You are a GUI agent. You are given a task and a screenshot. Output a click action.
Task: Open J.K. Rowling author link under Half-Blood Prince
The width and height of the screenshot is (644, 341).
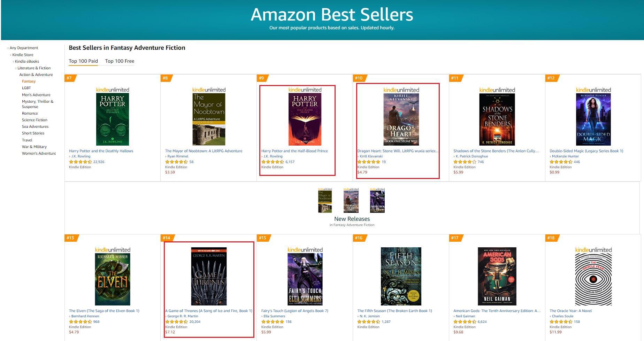click(273, 156)
